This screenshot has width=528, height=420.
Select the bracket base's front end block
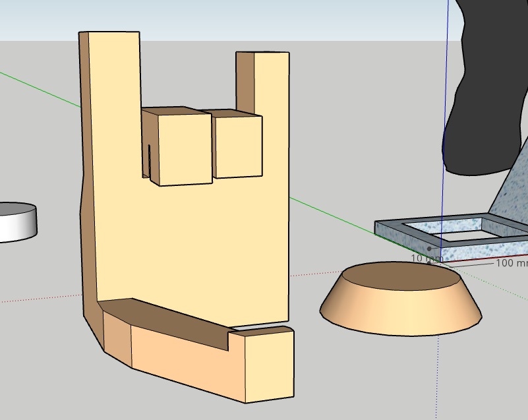tap(269, 366)
